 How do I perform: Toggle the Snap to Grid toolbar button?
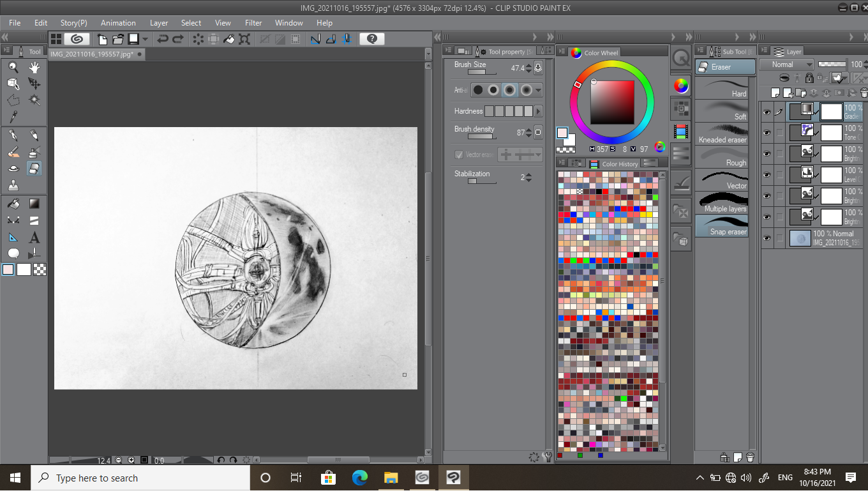click(x=346, y=39)
